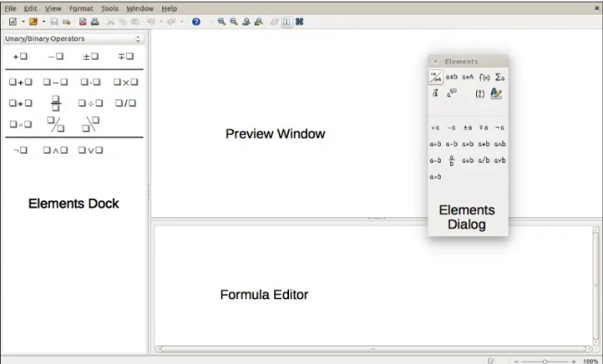Viewport: 603px width, 364px height.
Task: Insert stacked fraction in Elements Dock
Action: [x=56, y=103]
